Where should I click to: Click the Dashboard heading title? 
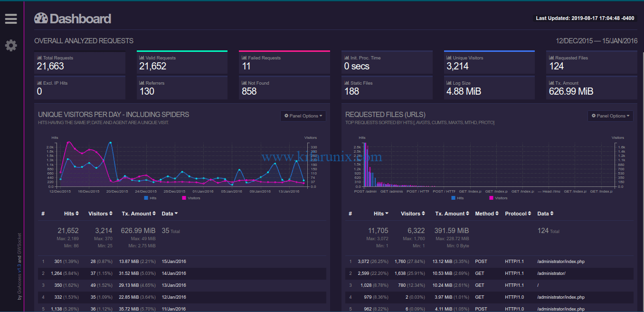click(80, 19)
